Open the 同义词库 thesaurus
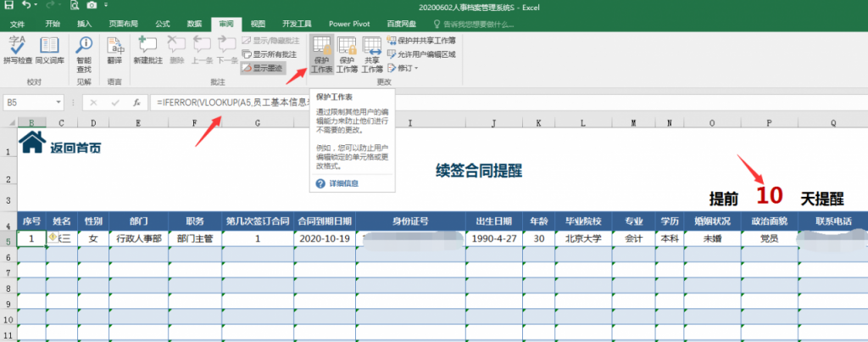This screenshot has height=342, width=868. click(x=50, y=50)
